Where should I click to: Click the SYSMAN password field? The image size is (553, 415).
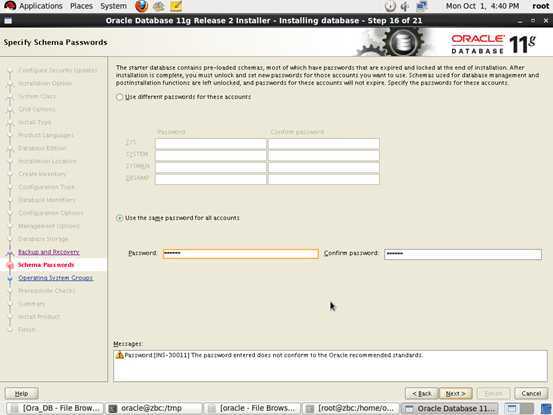(211, 167)
